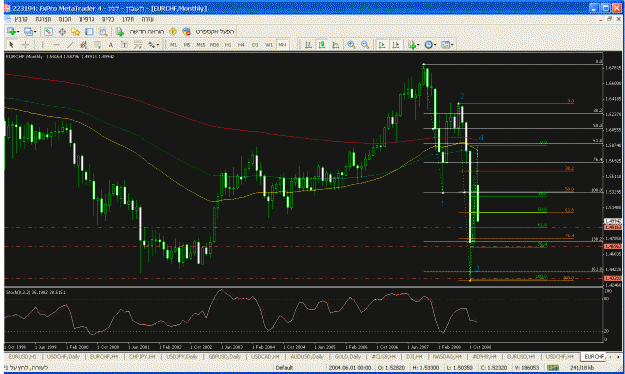
Task: Toggle the Market Watch window icon
Action: 48,31
